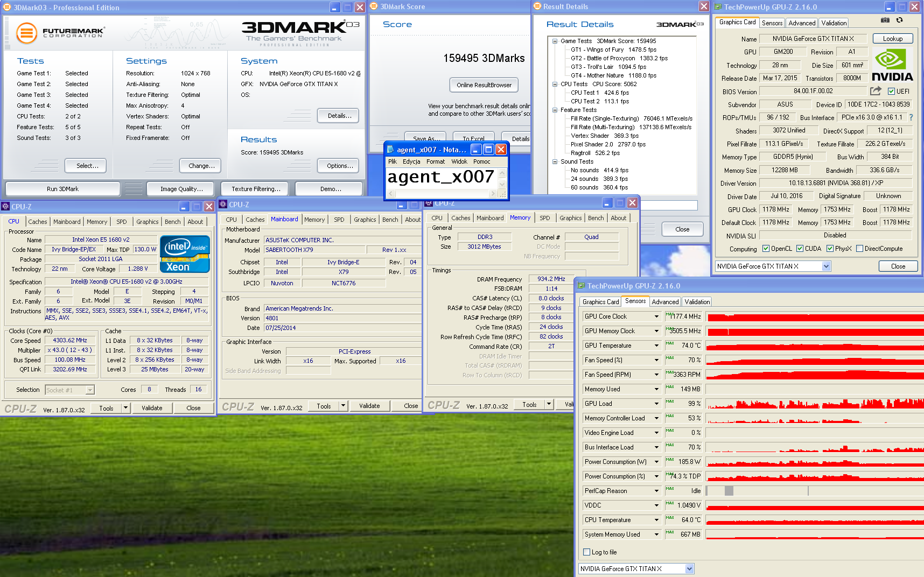The width and height of the screenshot is (924, 577).
Task: Open the Widok menu in Notepad
Action: tap(459, 161)
